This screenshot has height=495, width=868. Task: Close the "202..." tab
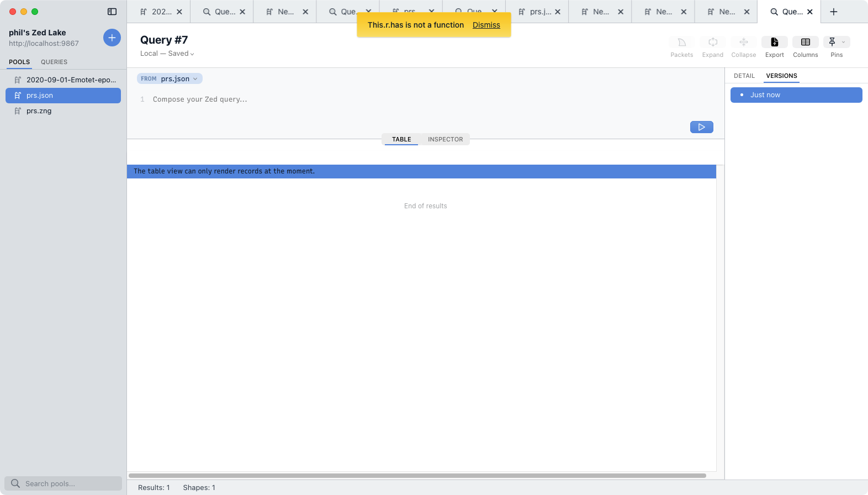(x=179, y=12)
